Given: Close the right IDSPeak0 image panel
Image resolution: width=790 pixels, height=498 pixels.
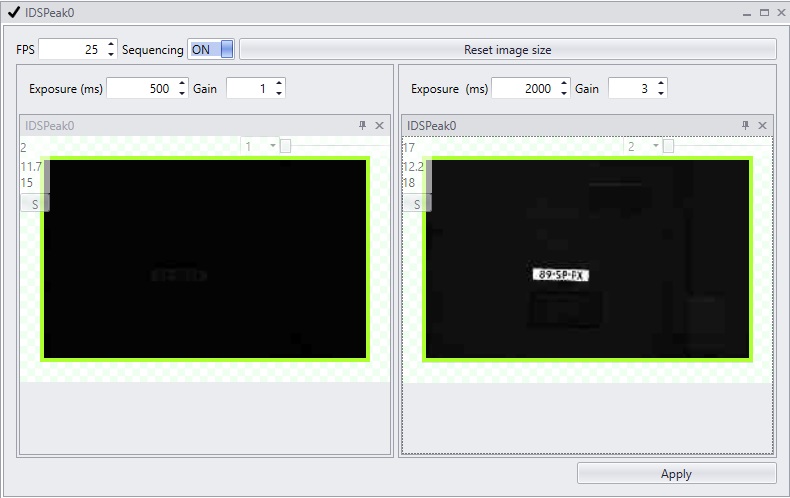Looking at the screenshot, I should pos(762,126).
